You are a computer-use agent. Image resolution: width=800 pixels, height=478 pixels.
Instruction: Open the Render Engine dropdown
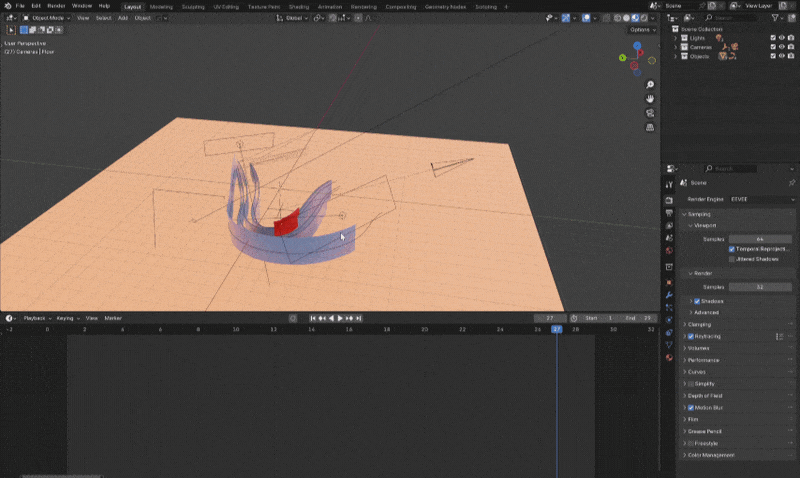(x=760, y=199)
